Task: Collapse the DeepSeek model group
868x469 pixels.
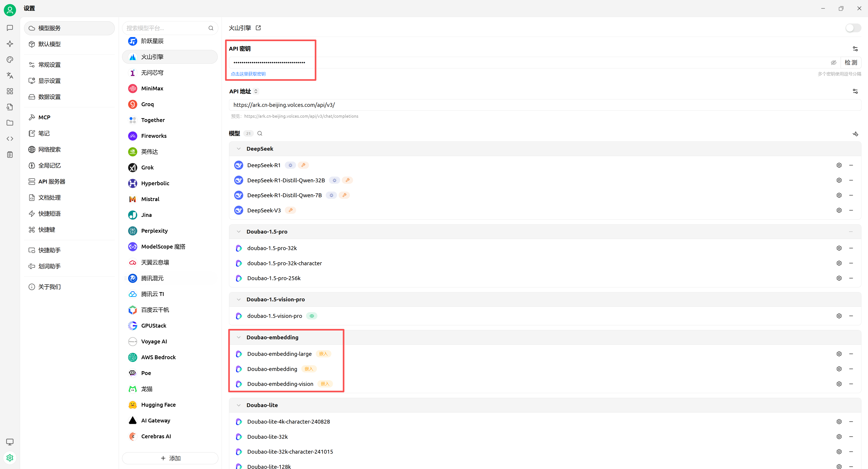Action: coord(238,148)
